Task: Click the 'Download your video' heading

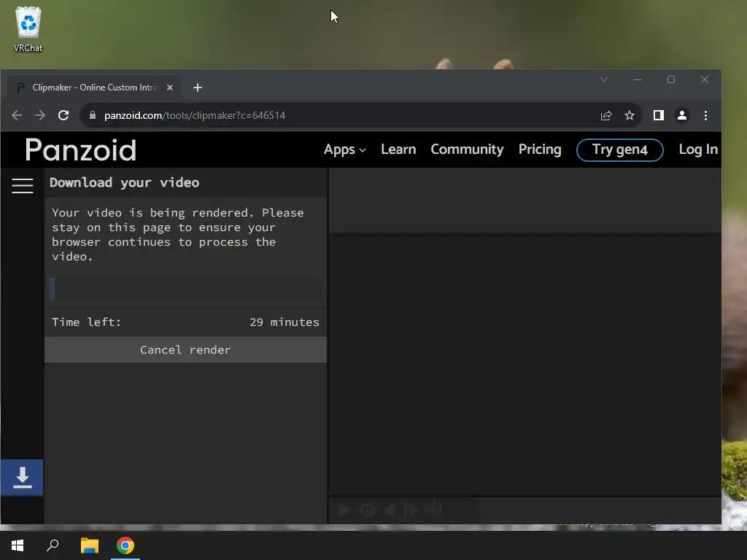Action: point(124,183)
